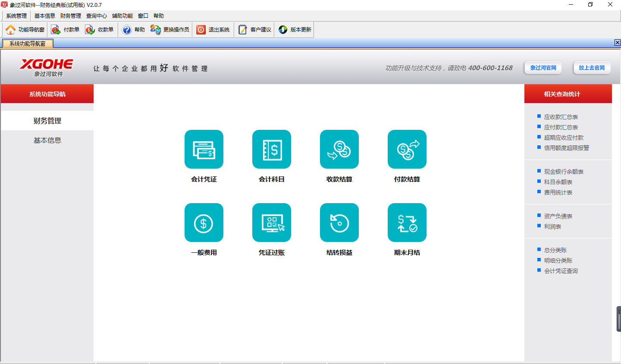Click the 更换操作员 toolbar button
Viewport: 621px width, 364px height.
[170, 30]
